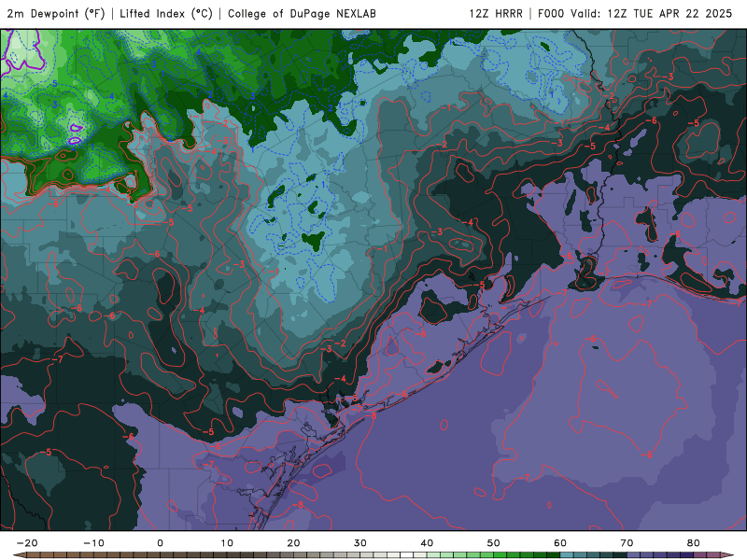The height and width of the screenshot is (560, 747).
Task: Click the 80 label on the color scale
Action: [x=694, y=543]
